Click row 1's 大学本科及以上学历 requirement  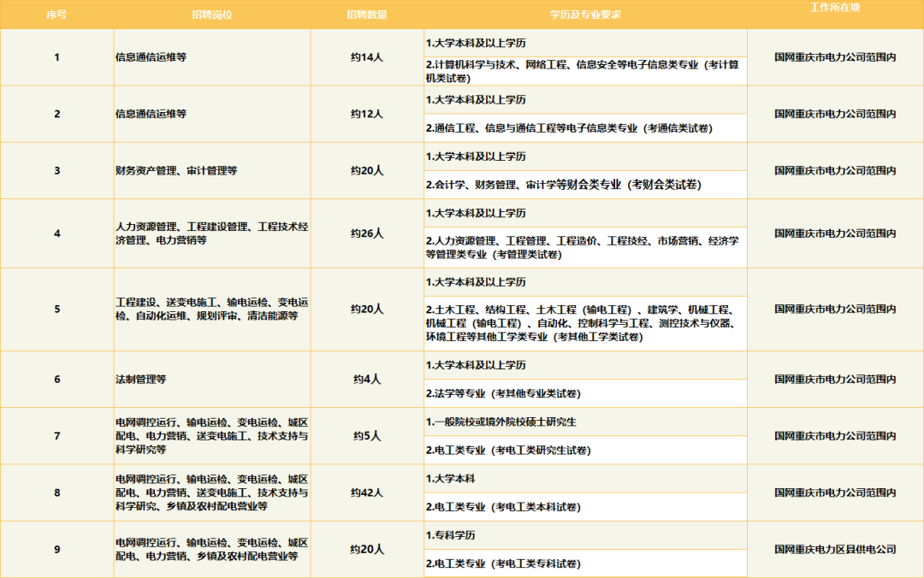[x=476, y=43]
